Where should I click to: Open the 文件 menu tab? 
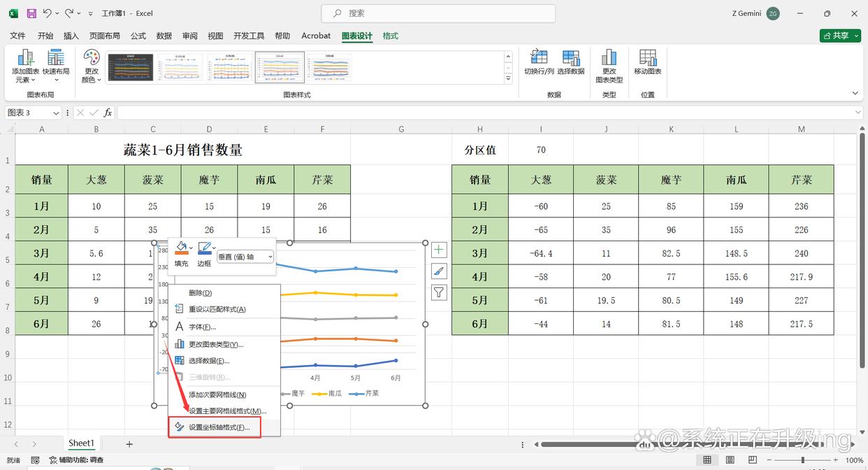click(17, 36)
